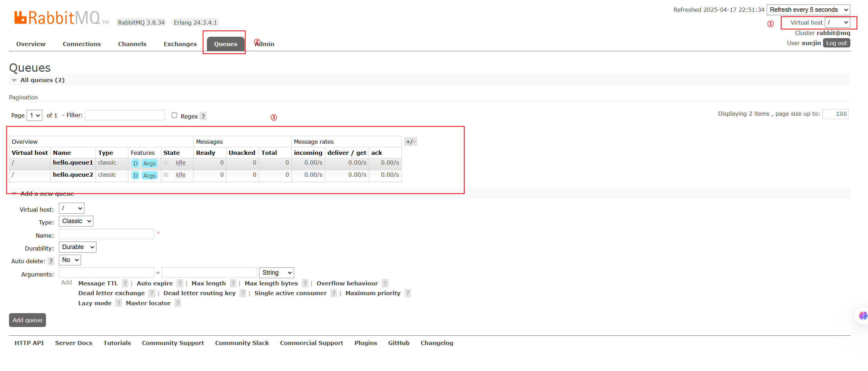Click help icon next to Lazy mode
Image resolution: width=868 pixels, height=371 pixels.
click(x=118, y=303)
